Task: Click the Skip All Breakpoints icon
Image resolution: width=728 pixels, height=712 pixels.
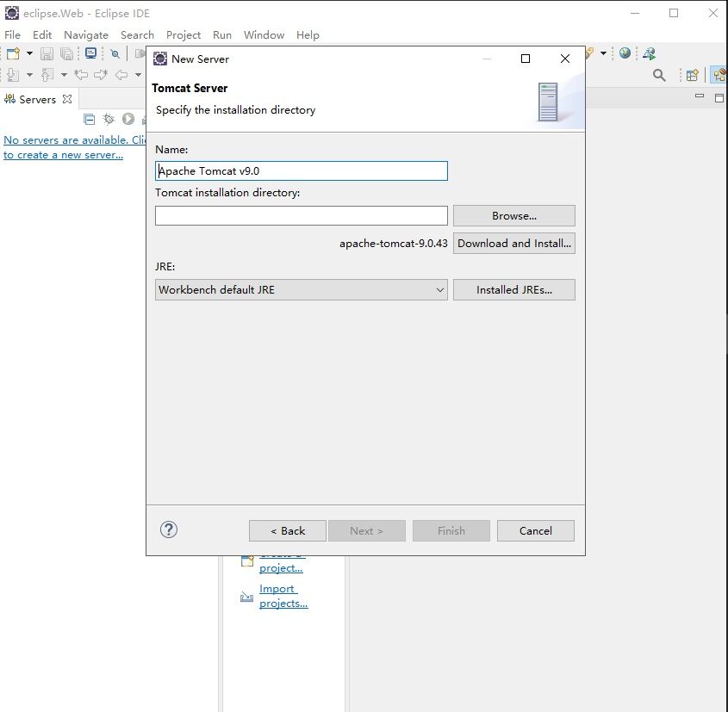Action: click(115, 53)
